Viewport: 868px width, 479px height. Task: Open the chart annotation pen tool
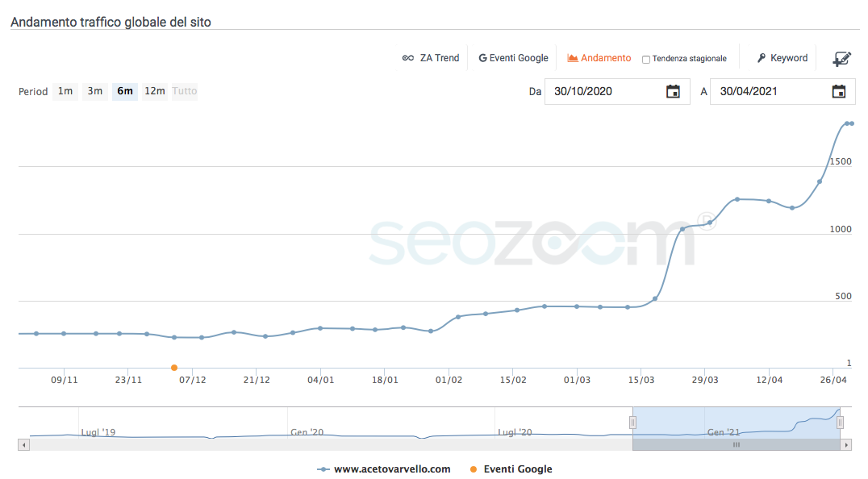[842, 57]
